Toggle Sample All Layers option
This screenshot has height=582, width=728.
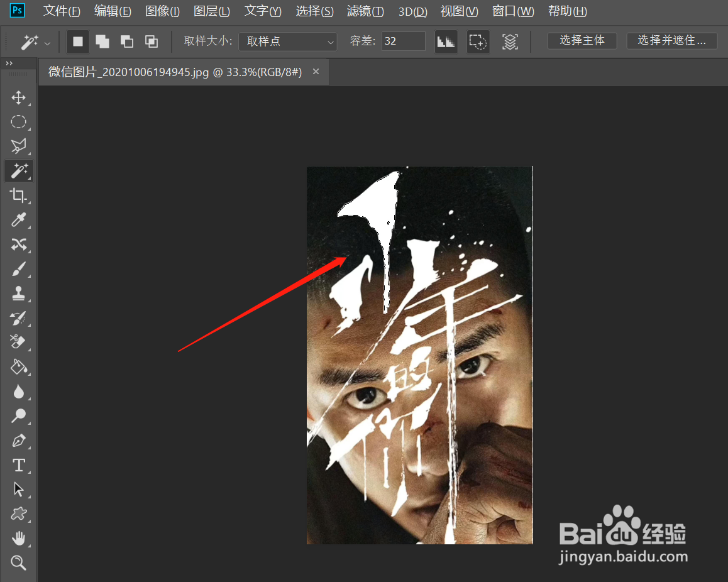click(510, 41)
